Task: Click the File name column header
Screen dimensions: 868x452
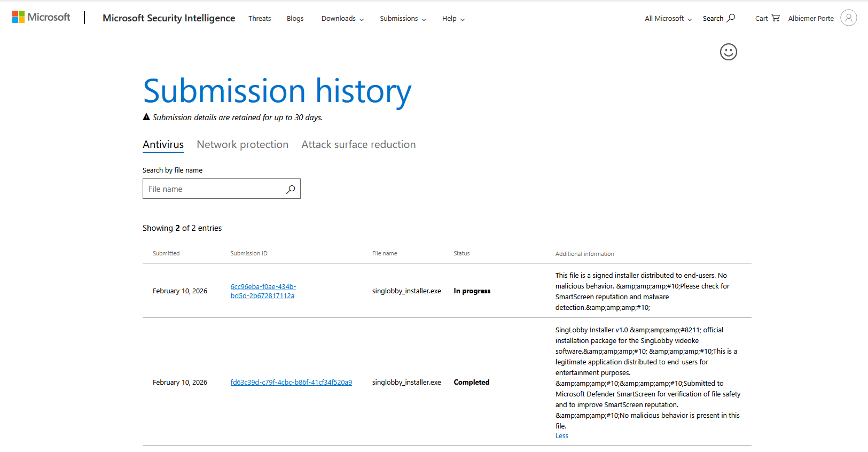Action: [x=385, y=254]
